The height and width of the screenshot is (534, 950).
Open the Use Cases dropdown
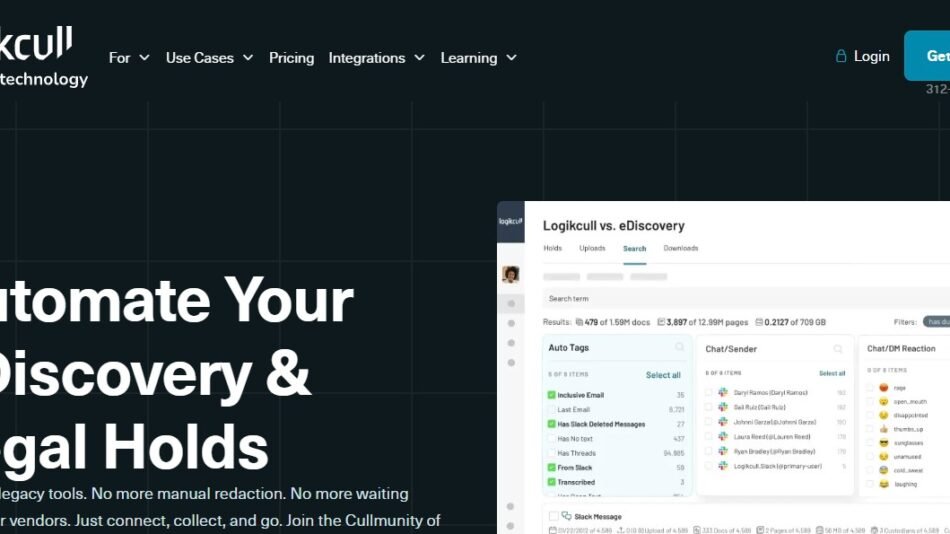click(209, 57)
